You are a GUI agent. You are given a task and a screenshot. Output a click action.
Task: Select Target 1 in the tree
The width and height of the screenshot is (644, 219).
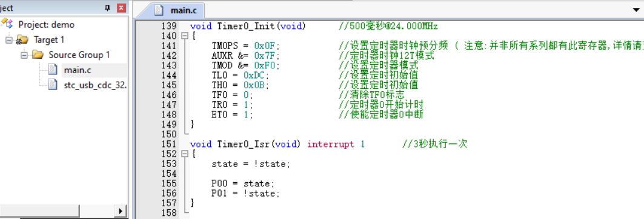click(49, 40)
